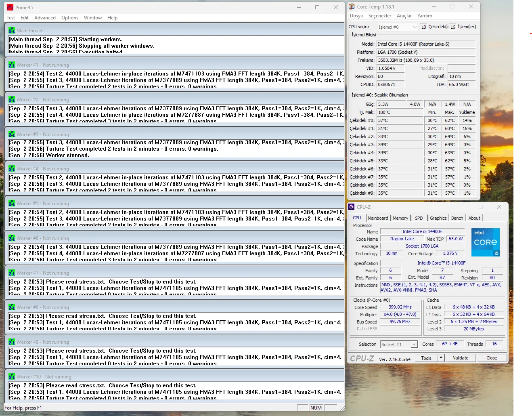Click the Worker #10 window icon
This screenshot has height=416, width=532.
pos(12,377)
